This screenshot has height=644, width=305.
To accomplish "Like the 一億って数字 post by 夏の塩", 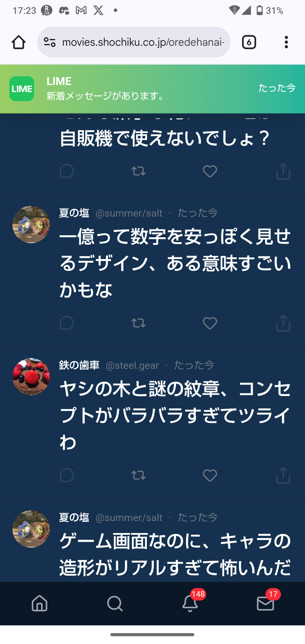I will [210, 323].
